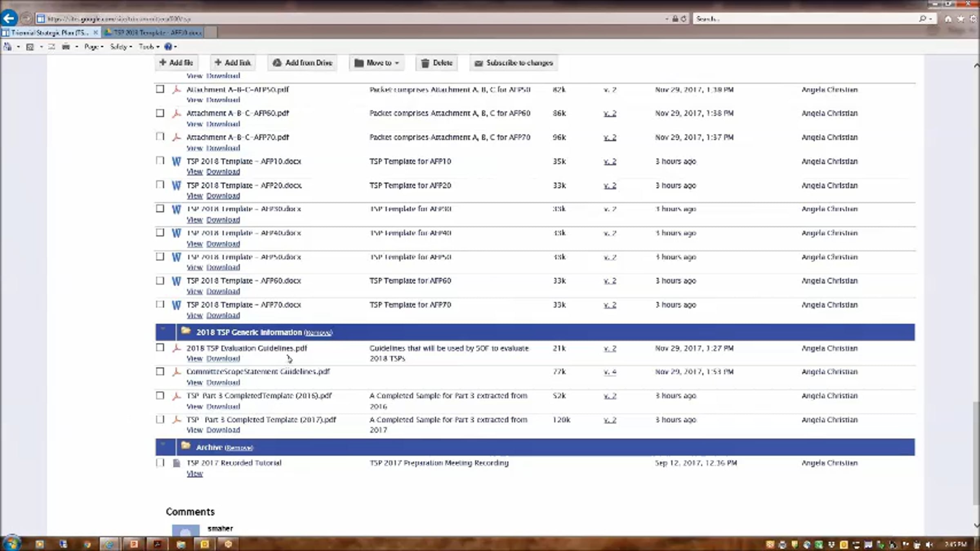The width and height of the screenshot is (980, 551).
Task: Switch to the TSP 2018 Template - AFP docx tab
Action: [x=153, y=32]
